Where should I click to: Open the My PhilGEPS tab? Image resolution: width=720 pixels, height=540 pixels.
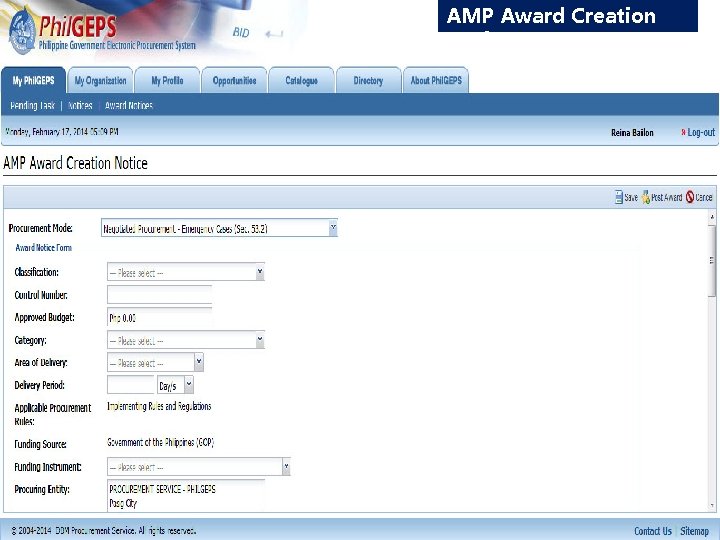pos(34,81)
